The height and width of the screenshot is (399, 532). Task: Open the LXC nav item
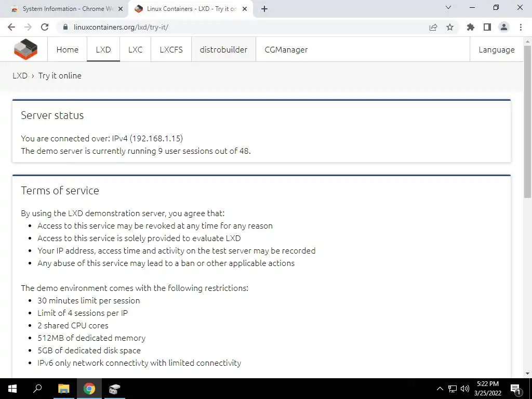[135, 49]
